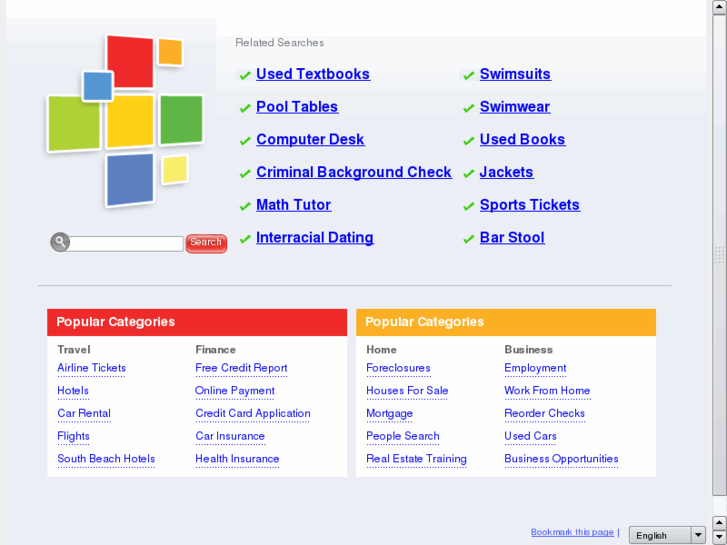
Task: Open the Pool Tables link
Action: (x=297, y=107)
